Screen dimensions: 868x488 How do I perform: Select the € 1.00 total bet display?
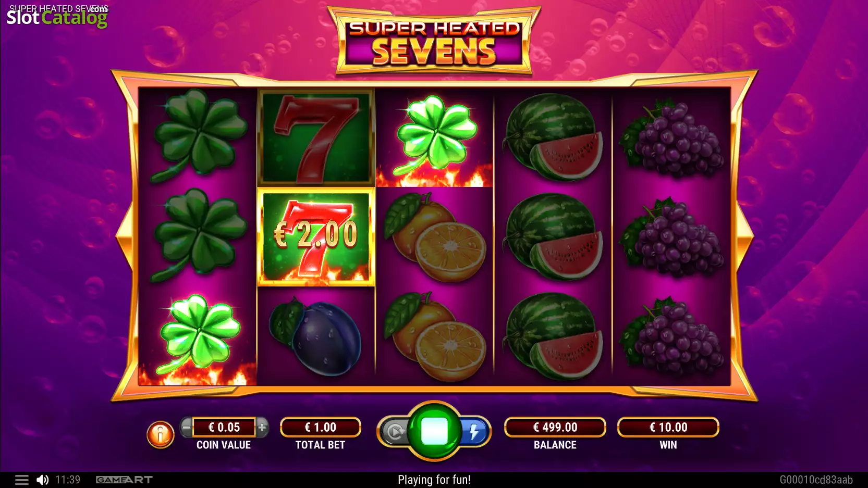pos(321,427)
